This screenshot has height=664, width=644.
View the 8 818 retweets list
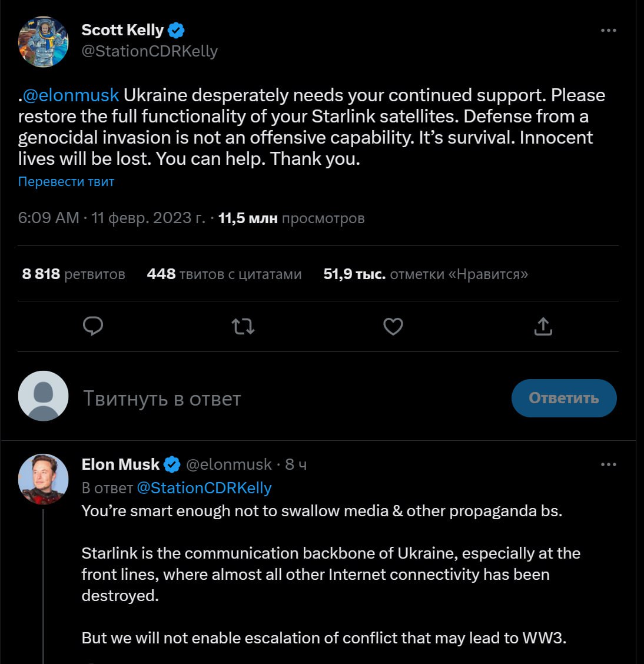point(74,274)
